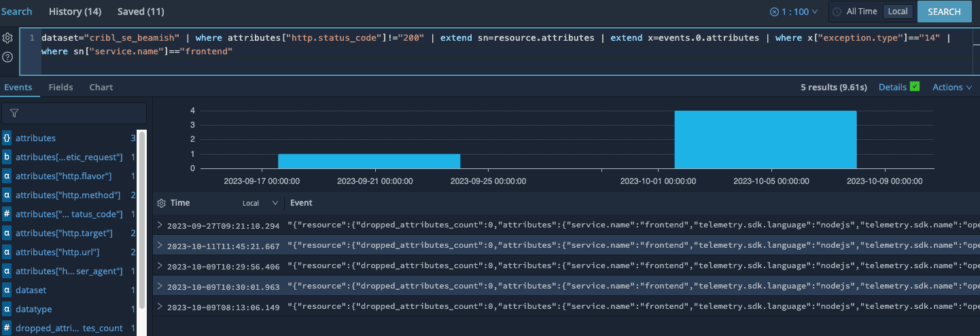
Task: Click the fields filter funnel icon
Action: click(14, 113)
